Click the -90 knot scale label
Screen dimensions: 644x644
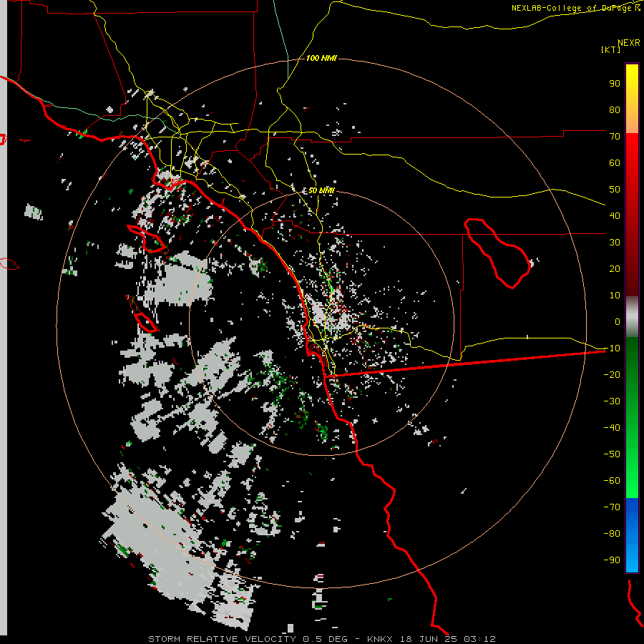pyautogui.click(x=612, y=560)
